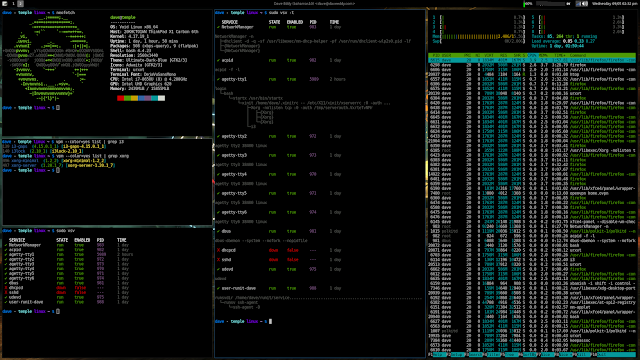Click the cursor at middle terminal bottom prompt

click(270, 321)
